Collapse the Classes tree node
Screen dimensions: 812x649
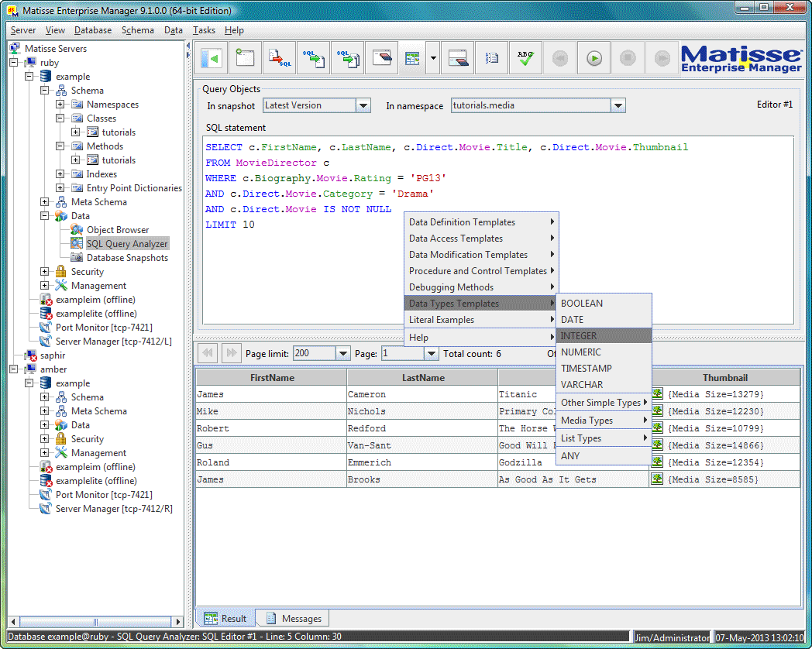[x=60, y=118]
